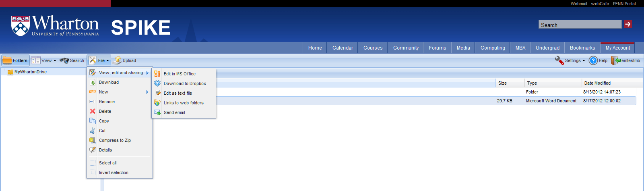Select Send email submenu item
644x191 pixels.
[x=184, y=112]
